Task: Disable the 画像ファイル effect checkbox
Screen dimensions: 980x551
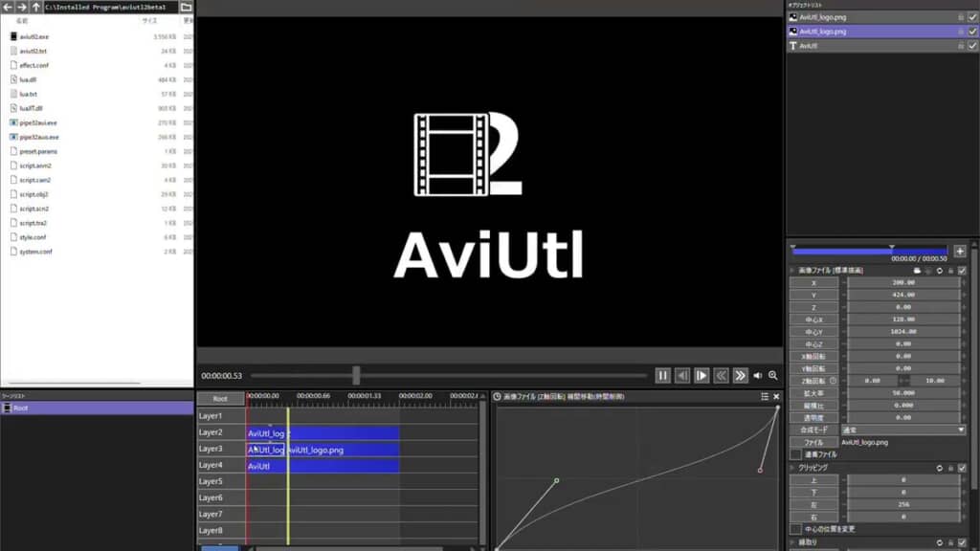Action: click(x=963, y=271)
